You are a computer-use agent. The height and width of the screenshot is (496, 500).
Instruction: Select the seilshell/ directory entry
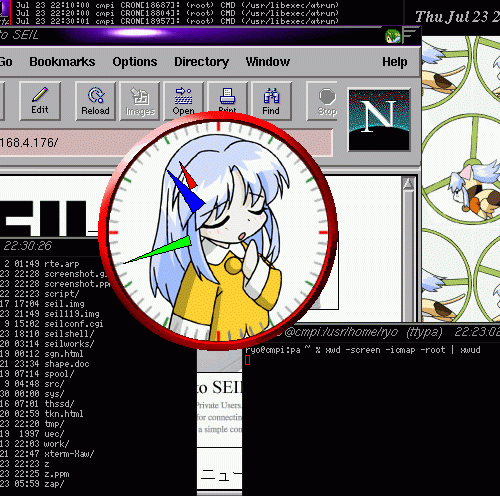tap(69, 334)
